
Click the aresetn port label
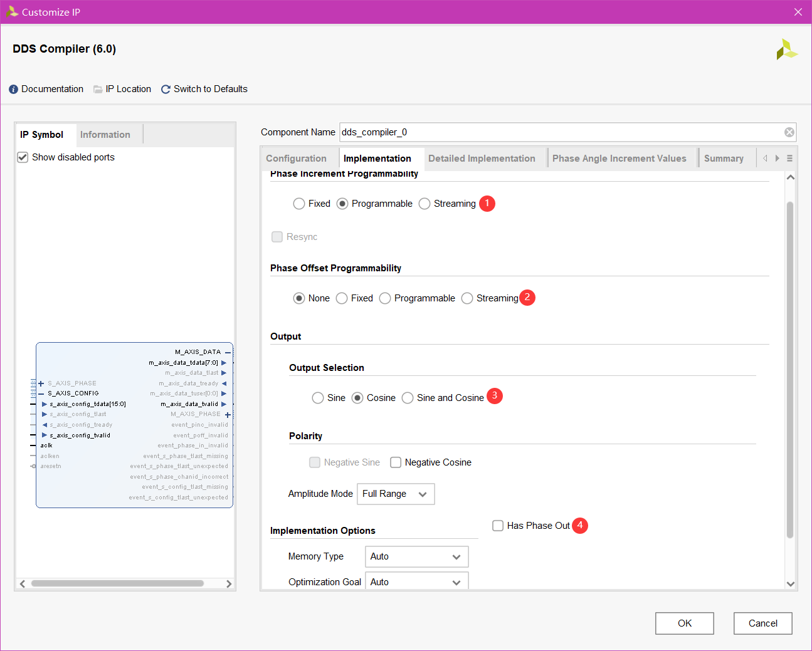(x=51, y=466)
